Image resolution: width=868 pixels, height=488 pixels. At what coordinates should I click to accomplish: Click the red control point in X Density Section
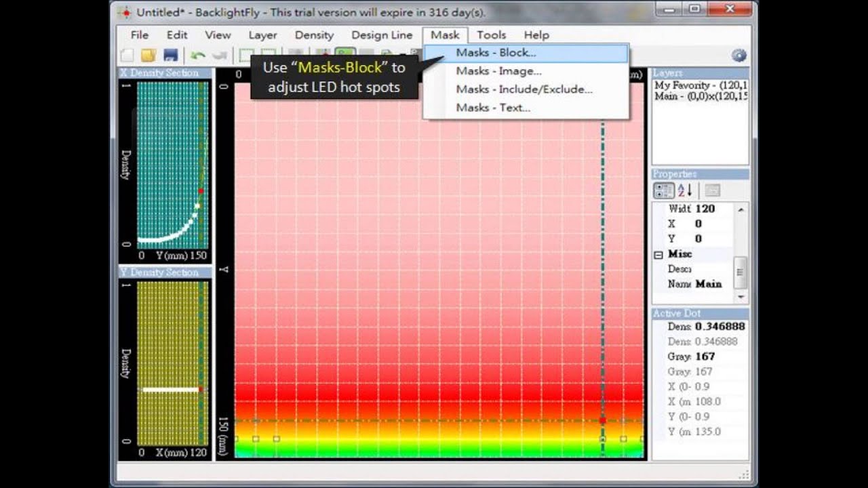(x=201, y=191)
